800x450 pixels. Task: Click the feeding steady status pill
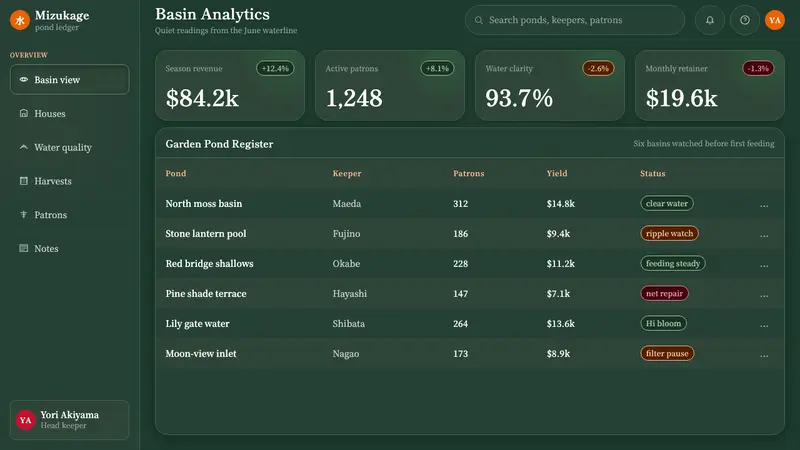673,263
